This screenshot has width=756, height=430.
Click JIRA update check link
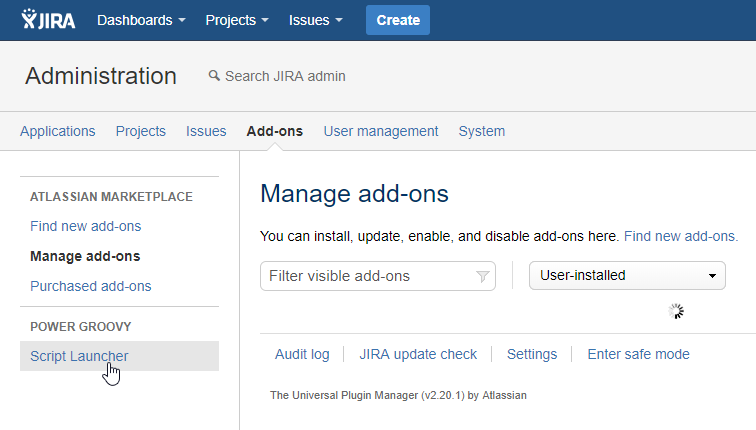[x=418, y=354]
